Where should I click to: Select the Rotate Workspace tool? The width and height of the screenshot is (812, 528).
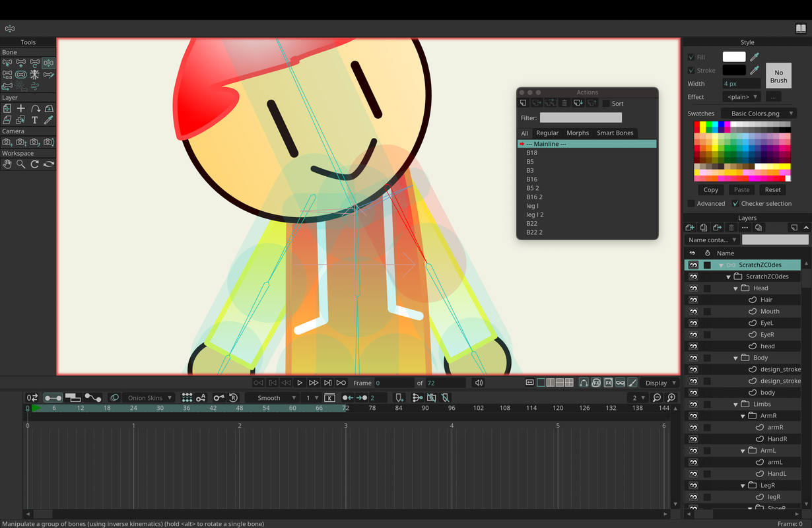(x=35, y=164)
